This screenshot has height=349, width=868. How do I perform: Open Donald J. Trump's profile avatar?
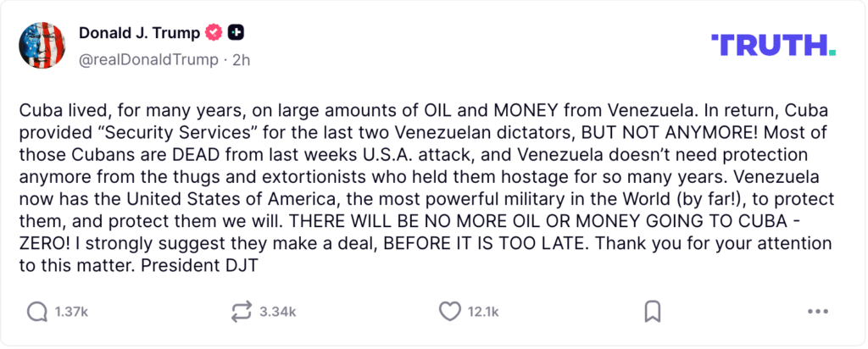(42, 45)
